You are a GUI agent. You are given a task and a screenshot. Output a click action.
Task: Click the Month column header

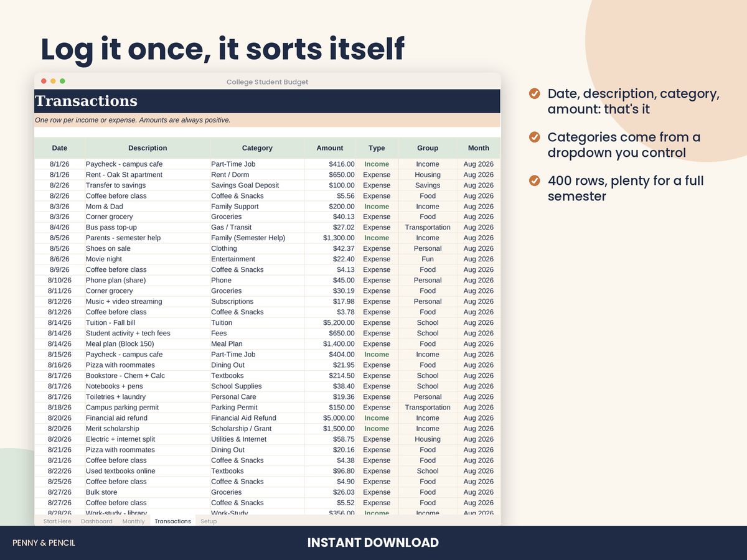pos(479,148)
